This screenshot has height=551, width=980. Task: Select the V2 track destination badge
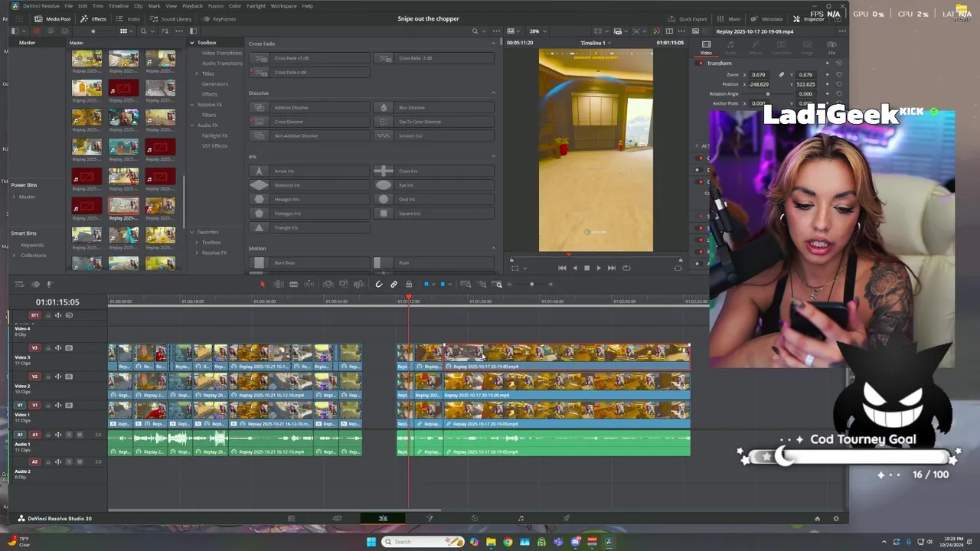34,377
